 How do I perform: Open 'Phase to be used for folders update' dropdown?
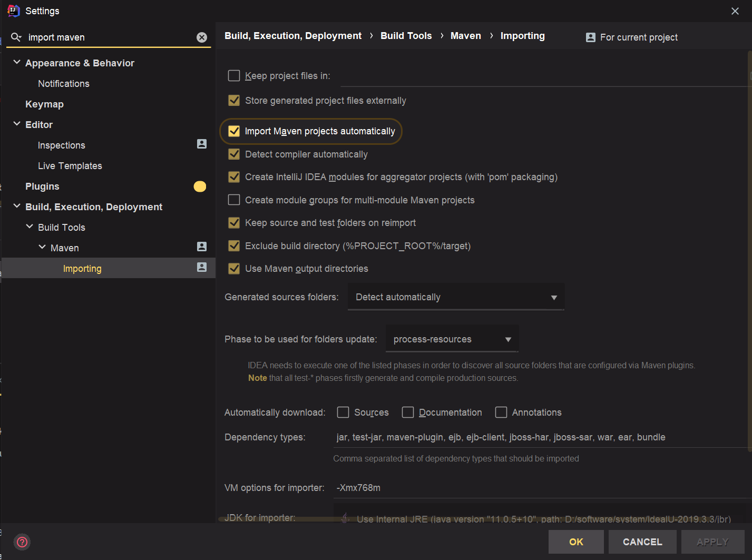452,339
